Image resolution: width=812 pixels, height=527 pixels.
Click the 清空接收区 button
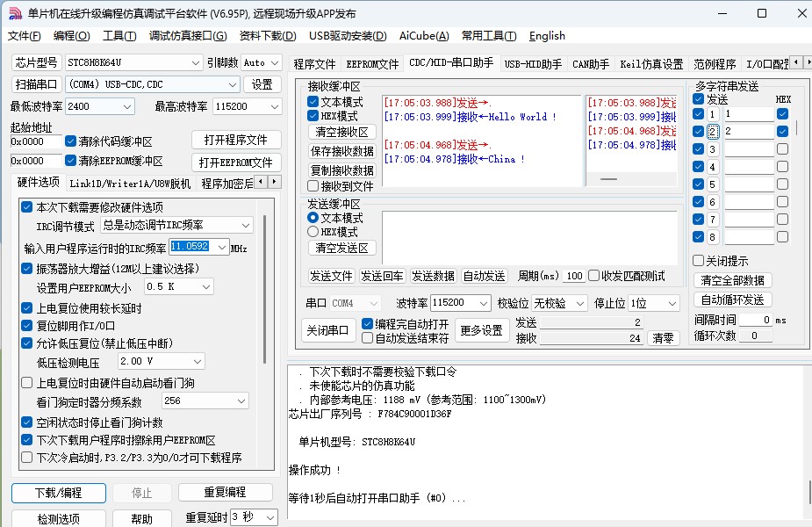[x=341, y=132]
